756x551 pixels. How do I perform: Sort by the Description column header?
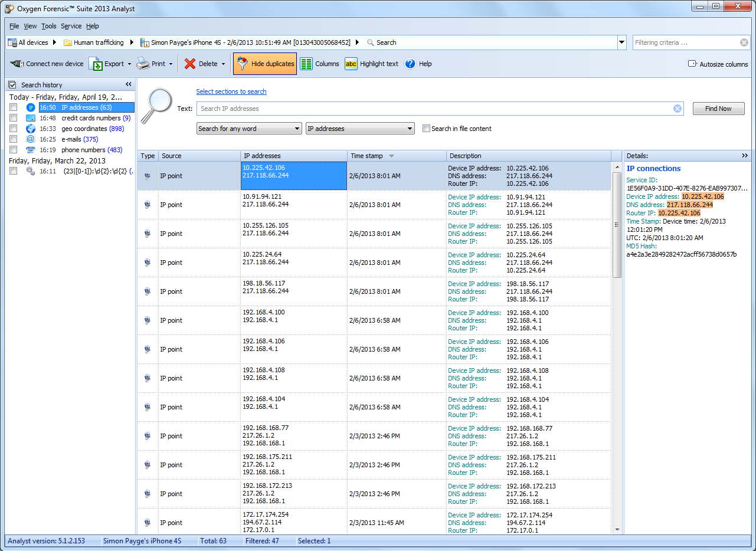coord(529,156)
